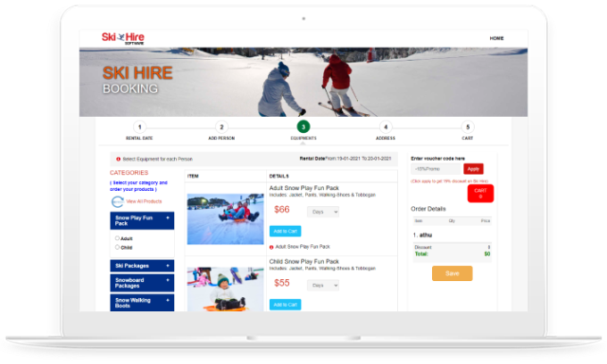Screen dimensions: 607x364
Task: Click the red CART counter badge
Action: (x=480, y=194)
